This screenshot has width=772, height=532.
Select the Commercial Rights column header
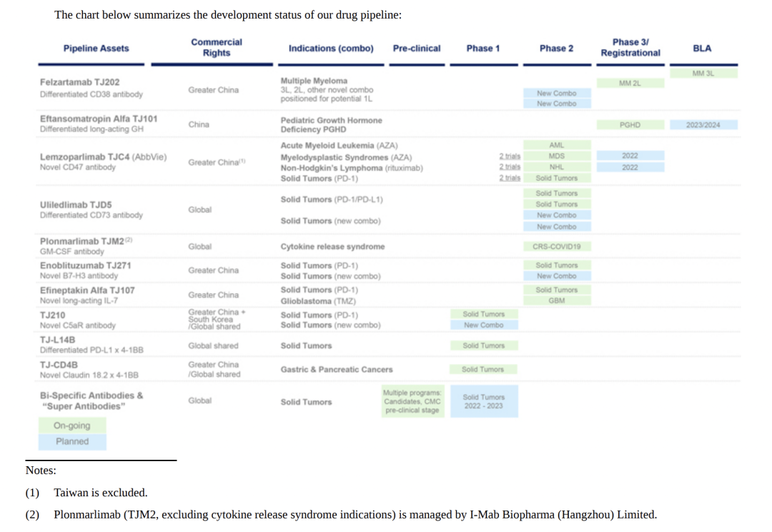click(x=216, y=48)
